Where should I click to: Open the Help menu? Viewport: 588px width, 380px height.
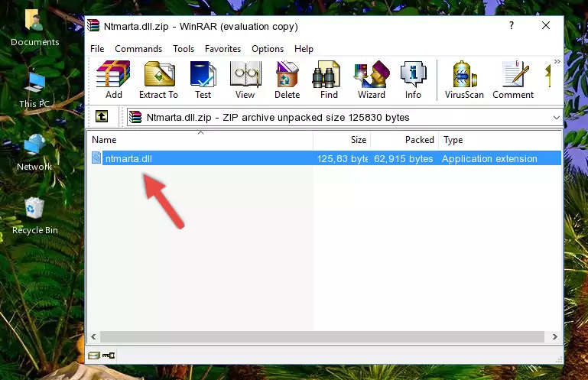(304, 49)
